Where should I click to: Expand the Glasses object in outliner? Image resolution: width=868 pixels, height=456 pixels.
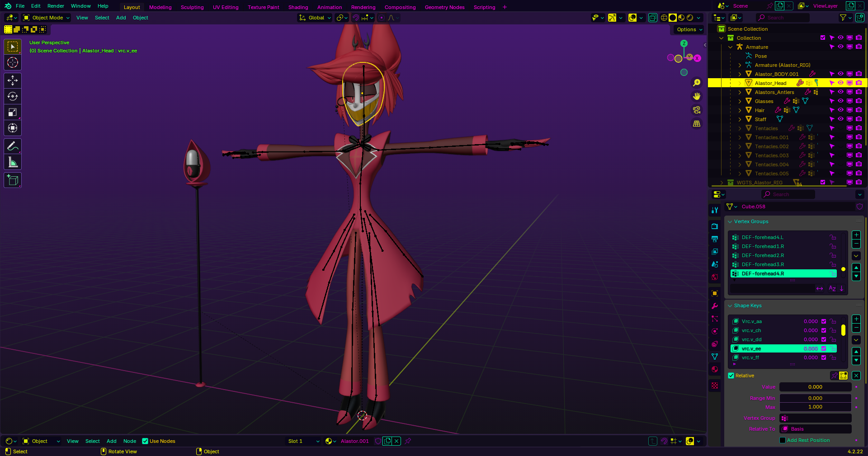740,101
